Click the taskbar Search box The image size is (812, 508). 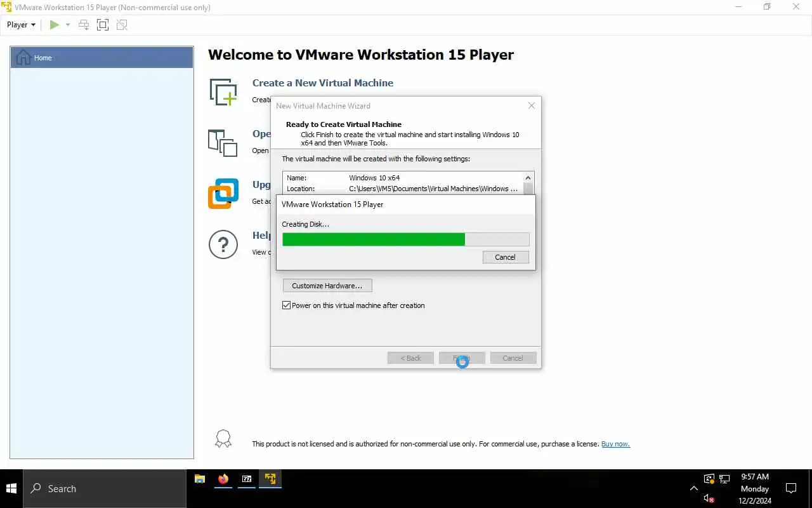105,488
